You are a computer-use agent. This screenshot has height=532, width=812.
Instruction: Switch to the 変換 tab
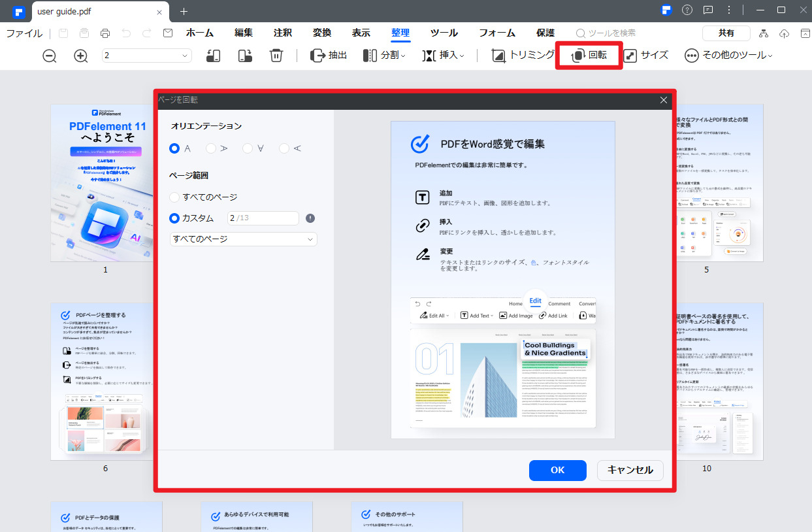[322, 33]
